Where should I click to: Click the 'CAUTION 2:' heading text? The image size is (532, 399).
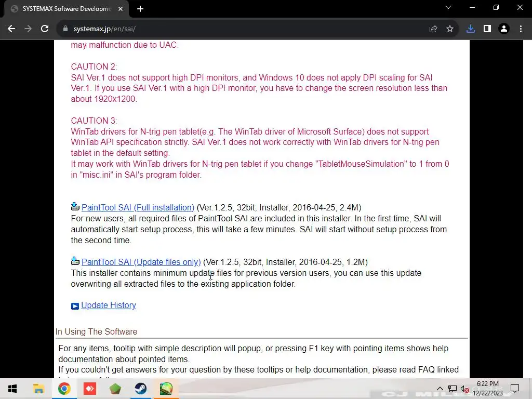point(94,66)
